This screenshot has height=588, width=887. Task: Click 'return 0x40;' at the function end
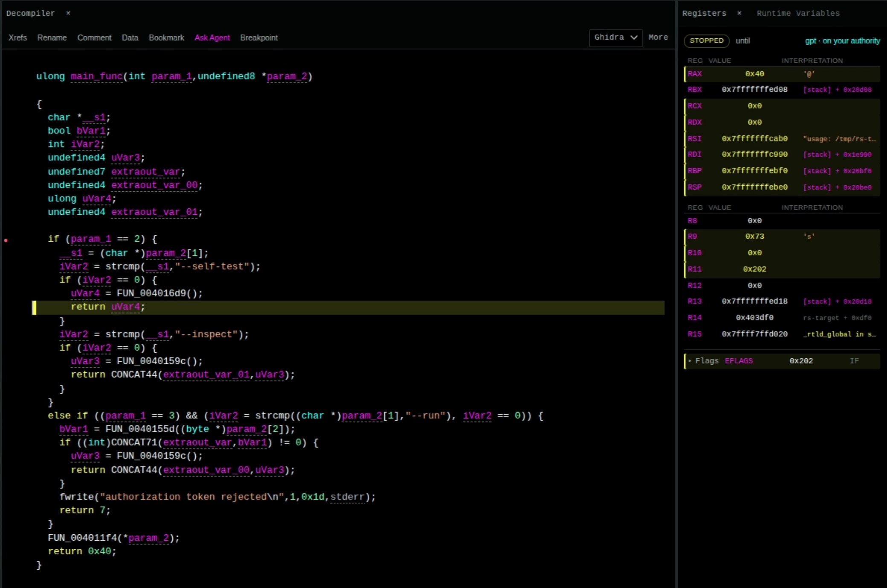(82, 551)
